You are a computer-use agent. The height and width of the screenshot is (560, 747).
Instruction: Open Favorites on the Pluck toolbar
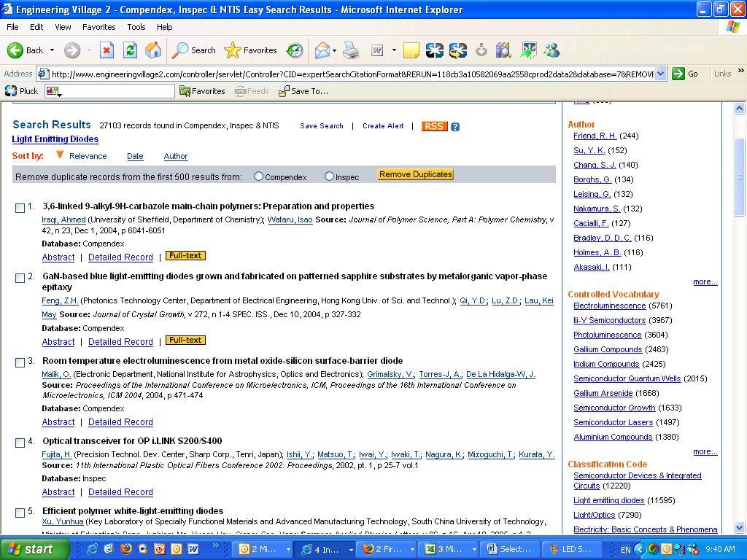pyautogui.click(x=203, y=91)
